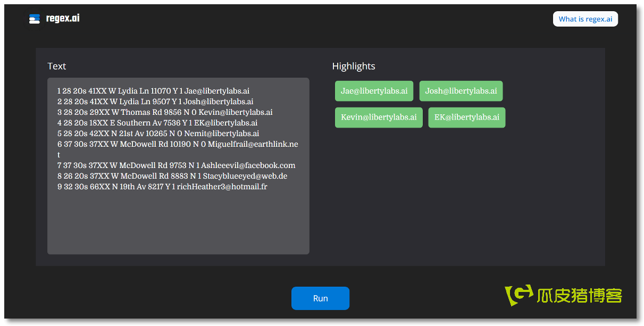644x326 pixels.
Task: Click the green watermark logo icon
Action: [518, 295]
